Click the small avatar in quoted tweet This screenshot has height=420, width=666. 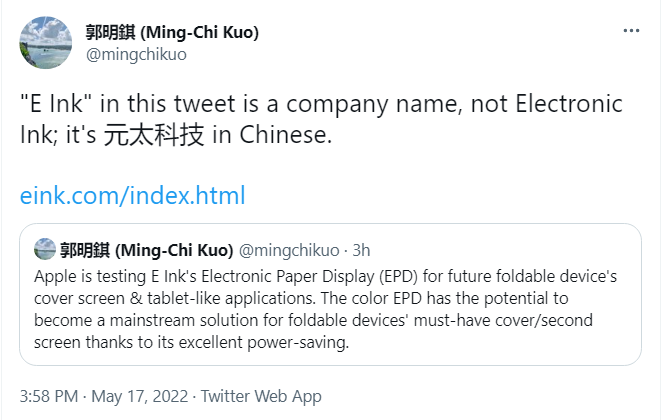point(44,249)
